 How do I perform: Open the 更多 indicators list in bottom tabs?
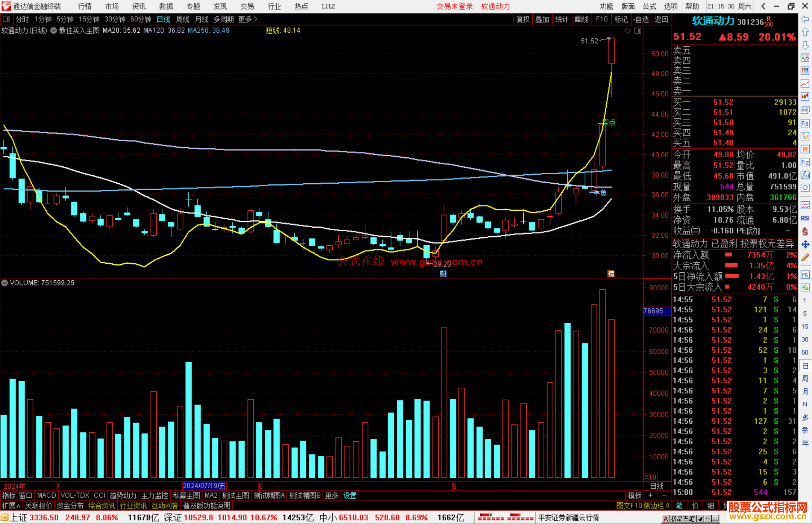click(332, 496)
